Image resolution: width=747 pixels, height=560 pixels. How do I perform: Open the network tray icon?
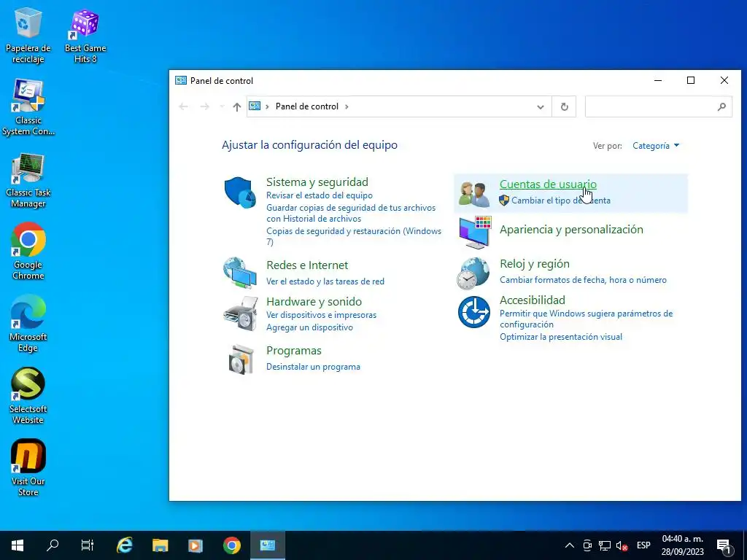tap(605, 545)
